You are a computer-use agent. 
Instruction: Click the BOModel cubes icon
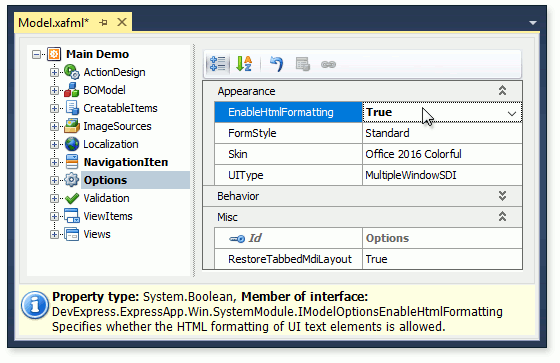tap(71, 90)
